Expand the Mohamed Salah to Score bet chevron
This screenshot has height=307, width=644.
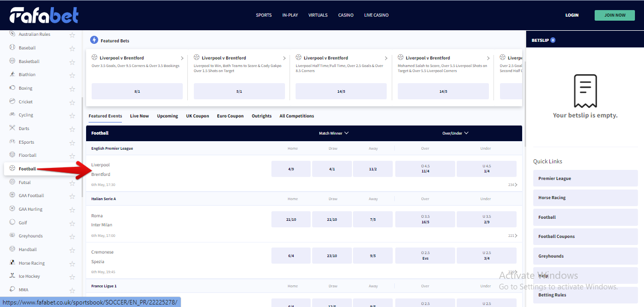click(488, 58)
